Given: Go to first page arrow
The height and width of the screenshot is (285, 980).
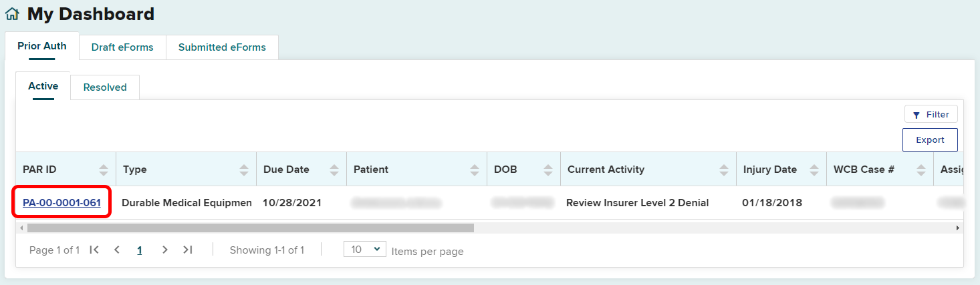Looking at the screenshot, I should 94,250.
